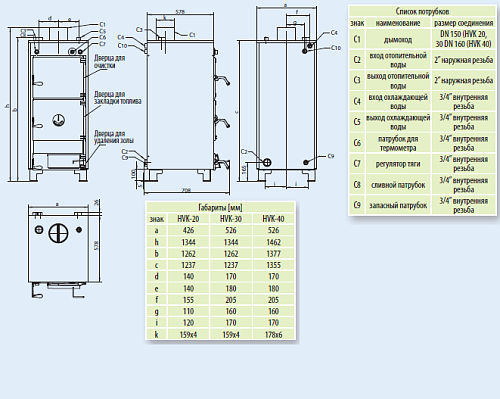Click the 178x6 value in row k
The width and height of the screenshot is (500, 399).
point(273,334)
